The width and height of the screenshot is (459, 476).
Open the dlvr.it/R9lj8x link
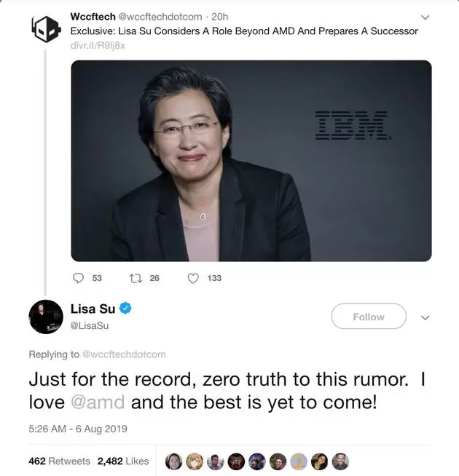pos(98,46)
